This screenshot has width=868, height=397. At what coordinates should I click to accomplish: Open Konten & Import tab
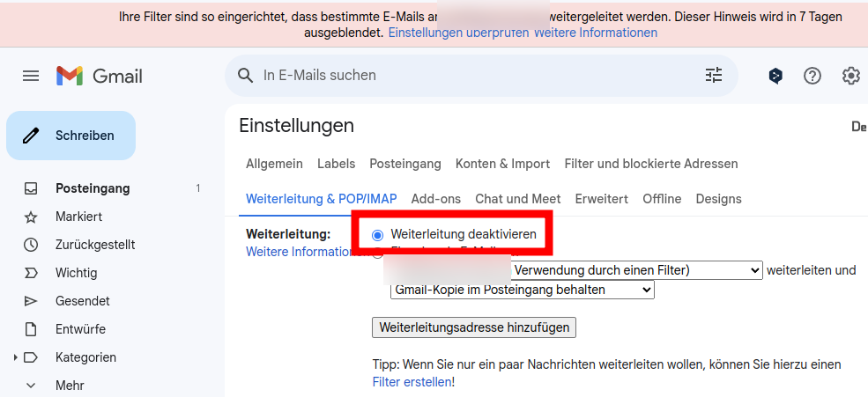pyautogui.click(x=502, y=165)
